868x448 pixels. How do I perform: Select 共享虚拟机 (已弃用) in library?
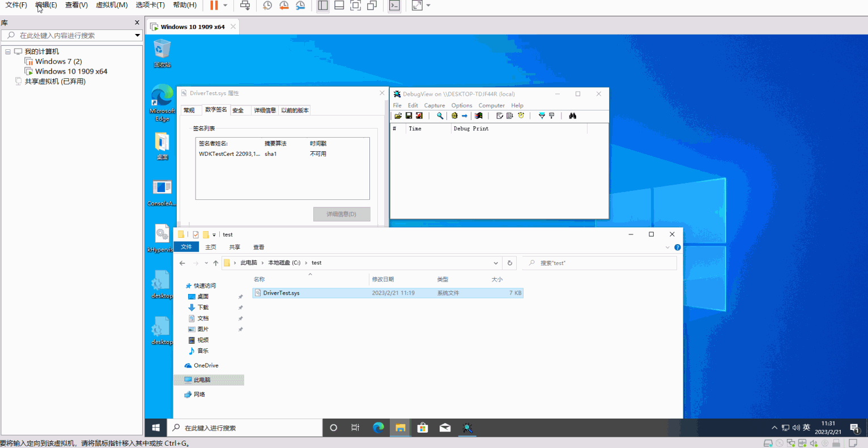tap(55, 82)
